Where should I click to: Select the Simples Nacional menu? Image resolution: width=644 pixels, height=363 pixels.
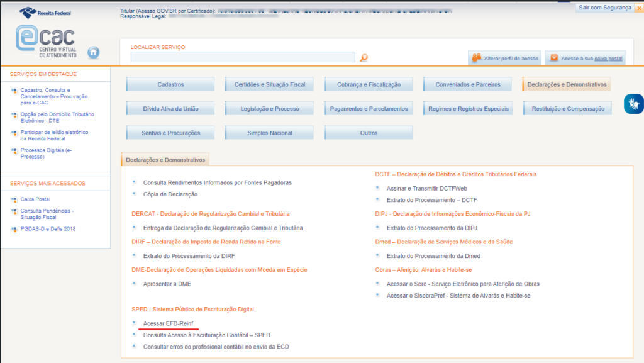pyautogui.click(x=269, y=133)
